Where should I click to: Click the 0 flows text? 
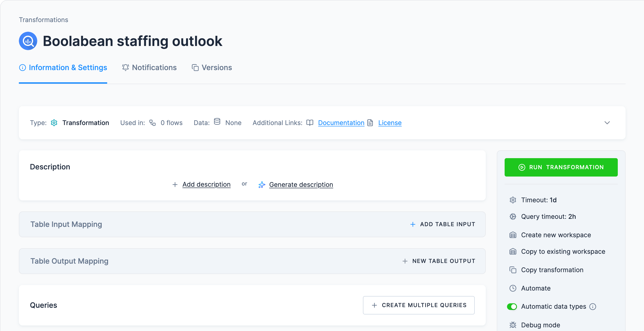(x=172, y=123)
